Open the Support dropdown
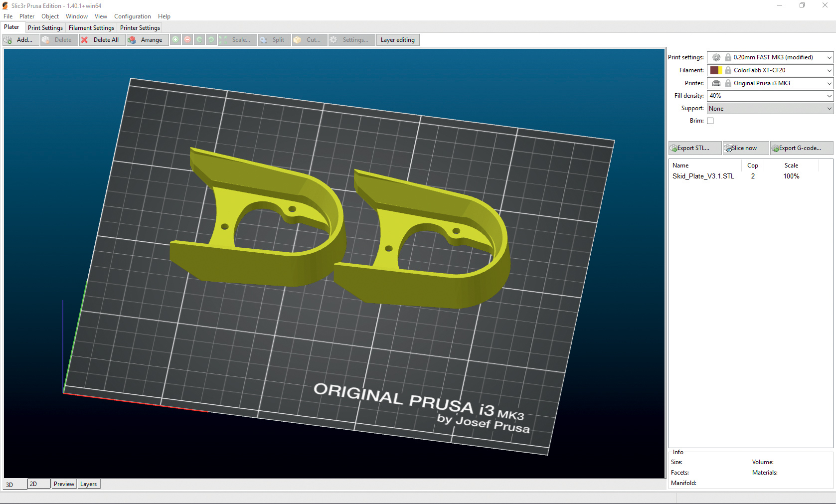This screenshot has height=504, width=836. click(770, 109)
